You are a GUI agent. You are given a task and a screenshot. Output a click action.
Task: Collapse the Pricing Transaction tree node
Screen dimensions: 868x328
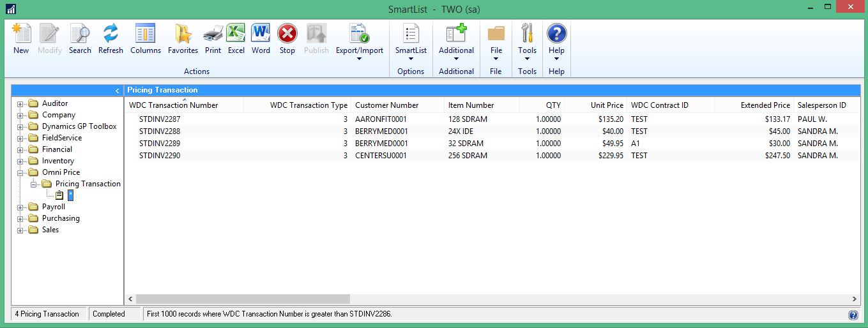[34, 184]
